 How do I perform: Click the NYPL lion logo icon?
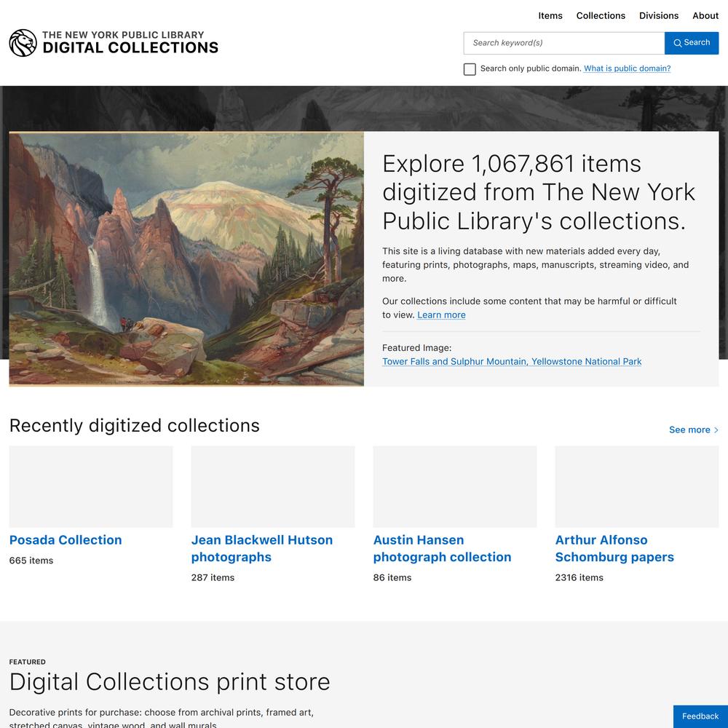coord(23,43)
